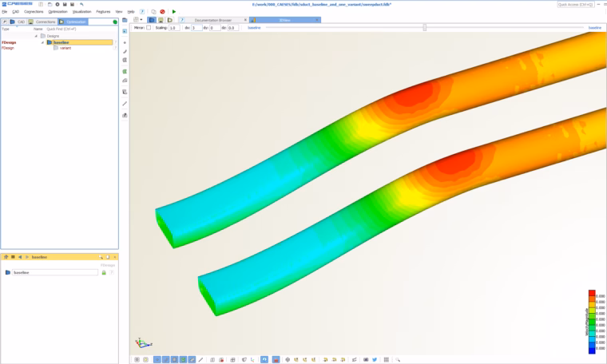Click the copy documents icon in menu row

coord(153,12)
